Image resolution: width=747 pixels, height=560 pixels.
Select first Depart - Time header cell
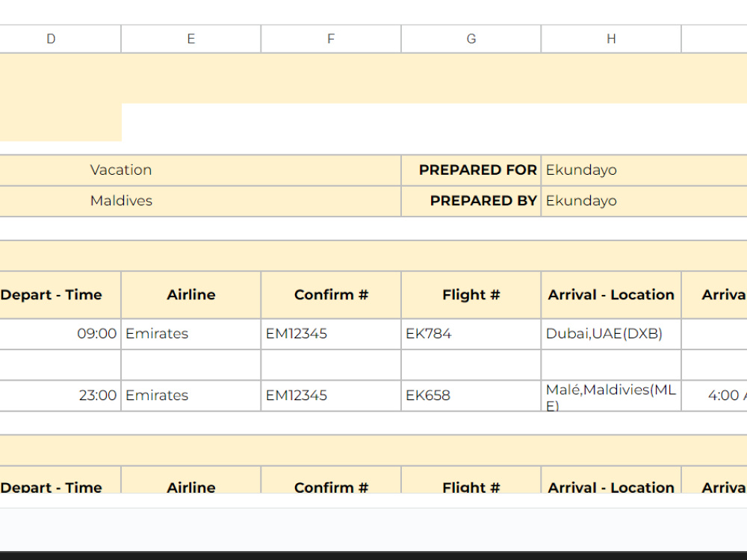(61, 295)
